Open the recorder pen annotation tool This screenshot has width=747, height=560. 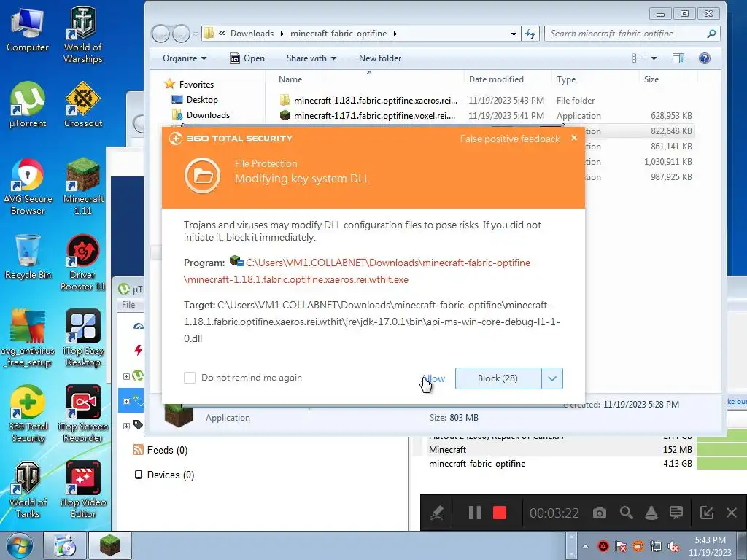coord(437,513)
